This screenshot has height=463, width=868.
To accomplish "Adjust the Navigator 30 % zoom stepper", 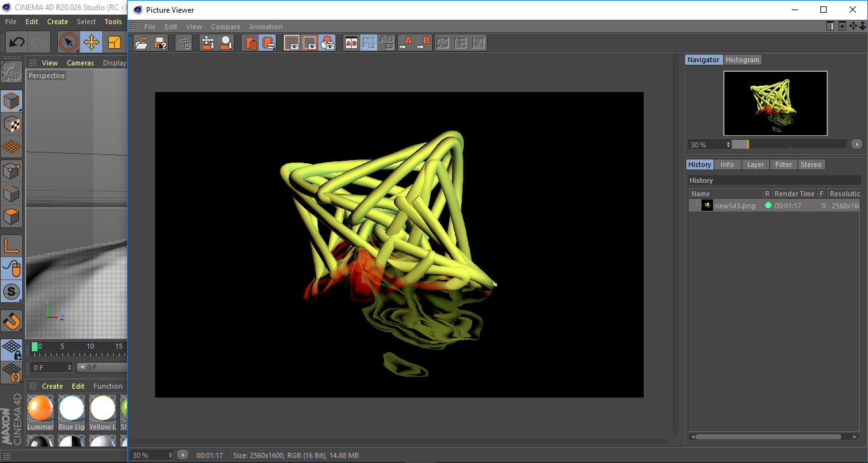I will point(728,145).
